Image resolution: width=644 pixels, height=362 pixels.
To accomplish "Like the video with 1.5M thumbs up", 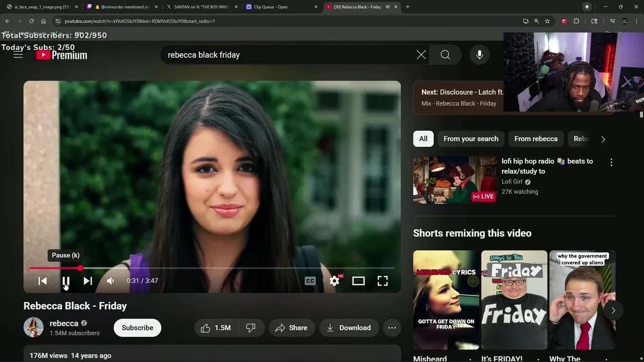I will [216, 328].
